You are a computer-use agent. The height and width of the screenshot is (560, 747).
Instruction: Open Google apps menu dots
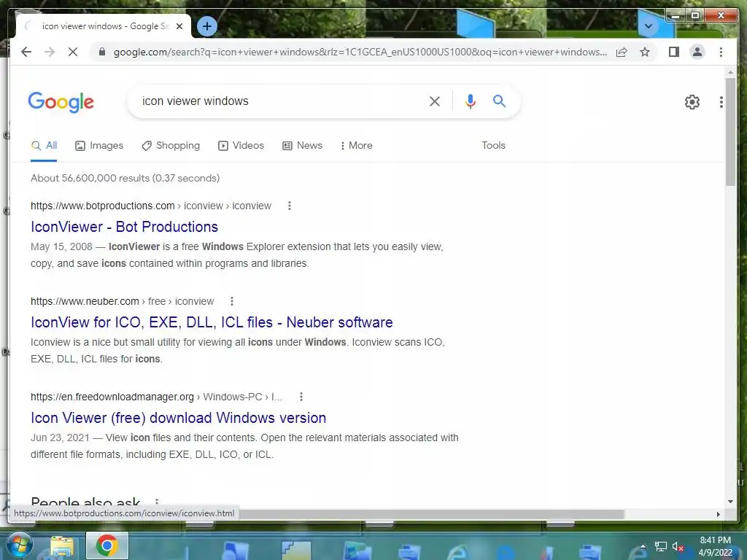click(721, 102)
